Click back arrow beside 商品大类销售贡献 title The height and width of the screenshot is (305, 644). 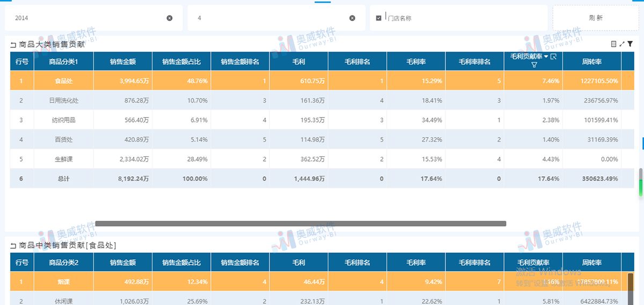click(x=13, y=45)
